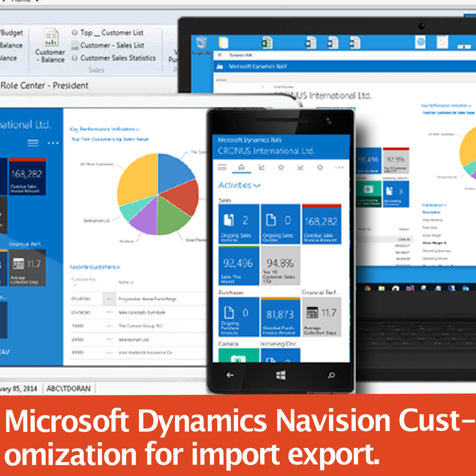Open Ongoing Sales Invoices tile showing 2
This screenshot has height=476, width=476.
(x=239, y=224)
